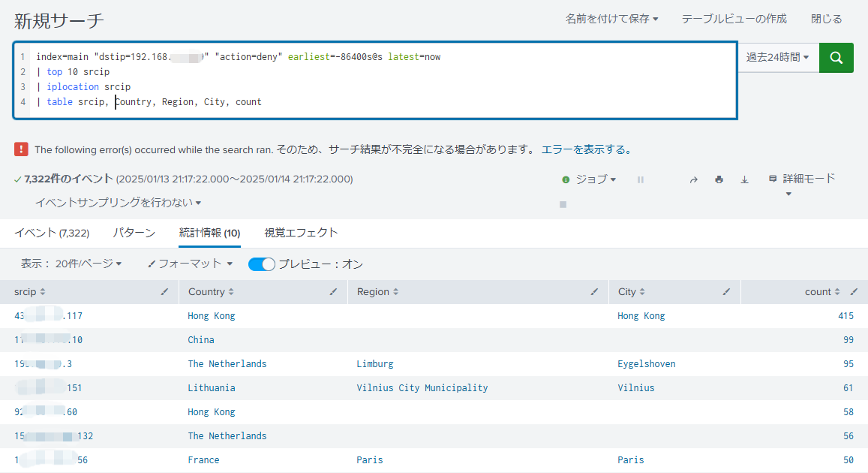Viewport: 868px width, 473px height.
Task: Click the red error alert icon
Action: pos(22,149)
